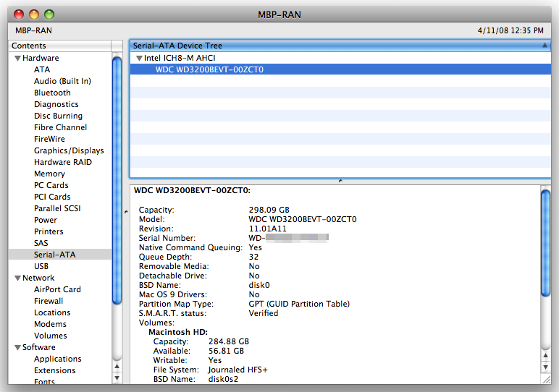Click the Queue Depth value 32
This screenshot has height=392, width=559.
point(253,257)
